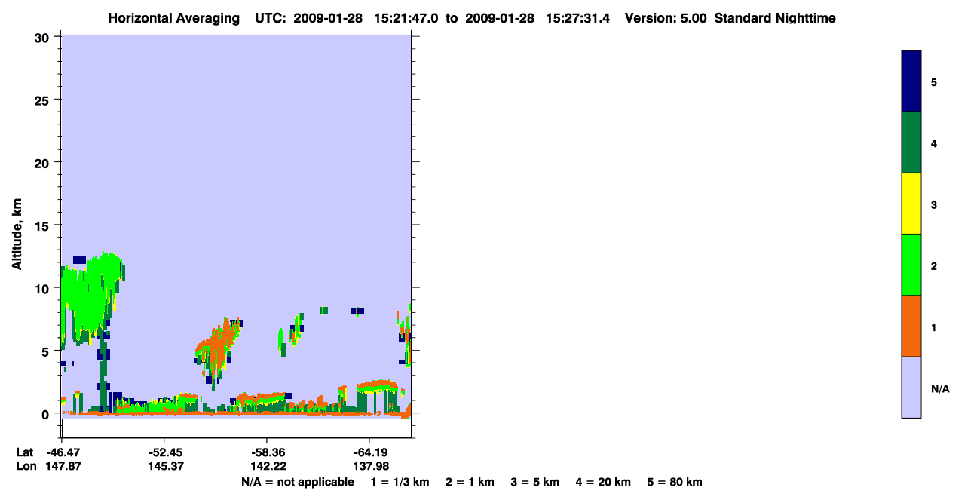Screen dimensions: 980x503
Task: Click the '5 = 80 km' legend text
Action: [675, 483]
